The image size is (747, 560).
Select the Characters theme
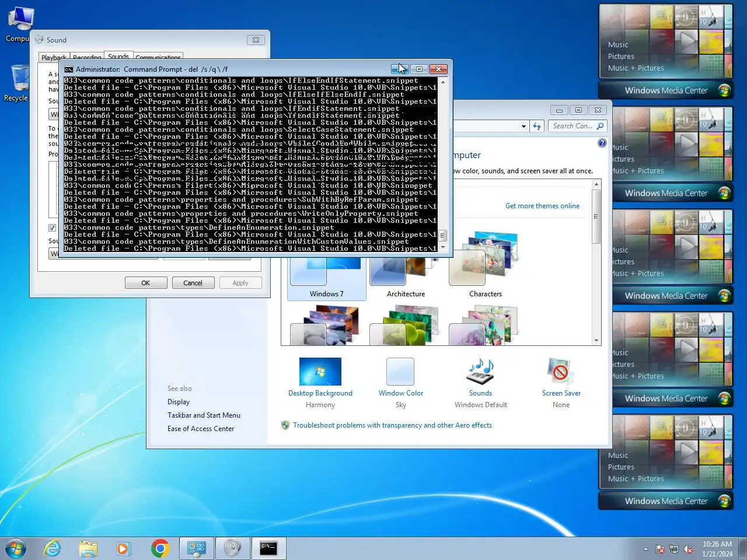pyautogui.click(x=486, y=265)
